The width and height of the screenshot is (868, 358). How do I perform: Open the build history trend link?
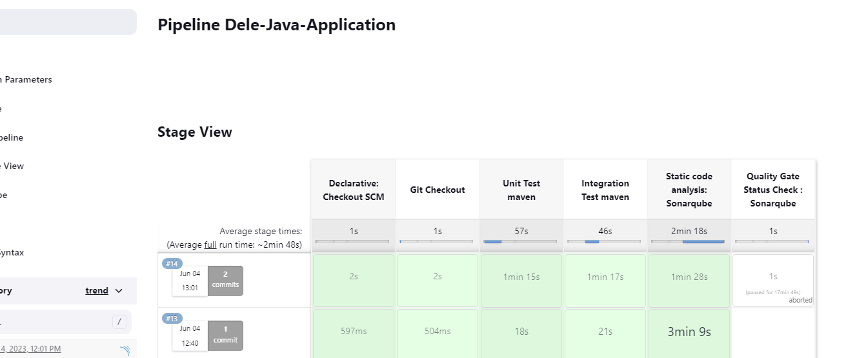pos(97,291)
